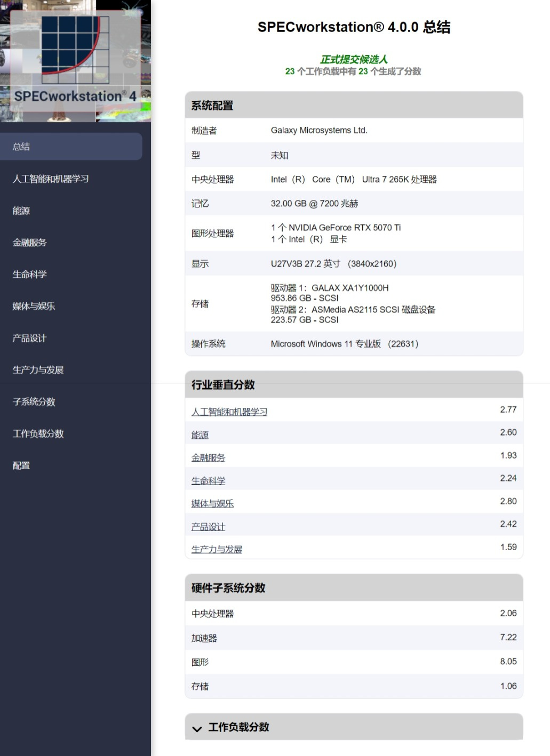Click 'Microsoft Windows 11 专业版 (22631)' value
This screenshot has width=550, height=756.
345,344
